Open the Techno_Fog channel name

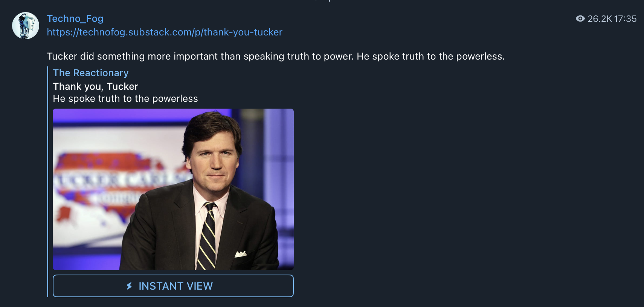click(x=75, y=18)
